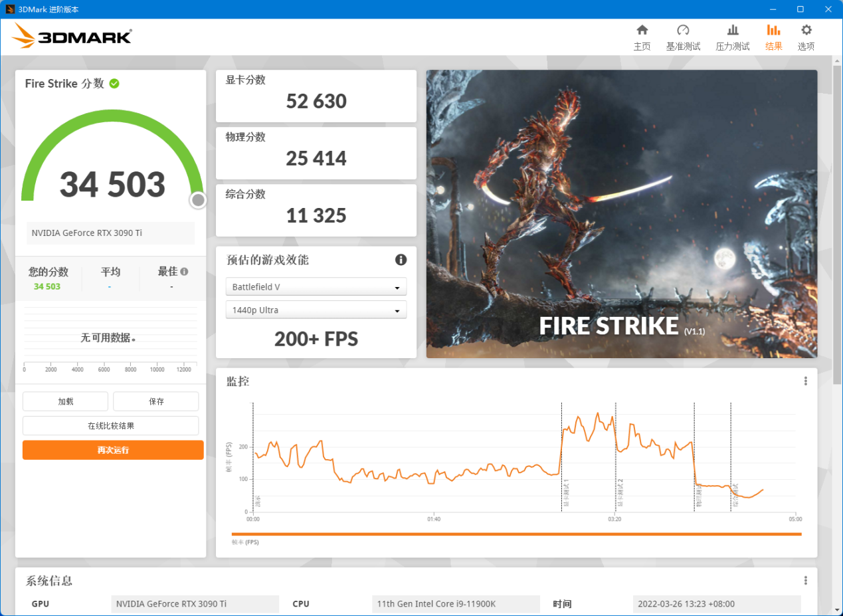This screenshot has width=843, height=616.
Task: Click the info icon next to 最佳
Action: point(184,272)
